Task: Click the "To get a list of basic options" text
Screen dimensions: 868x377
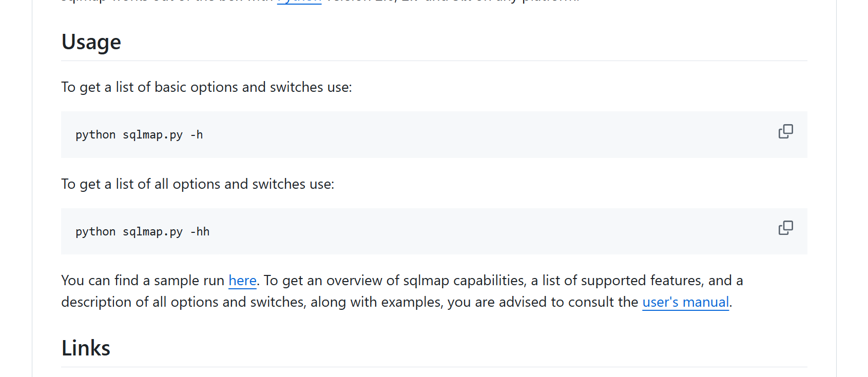Action: pos(205,87)
